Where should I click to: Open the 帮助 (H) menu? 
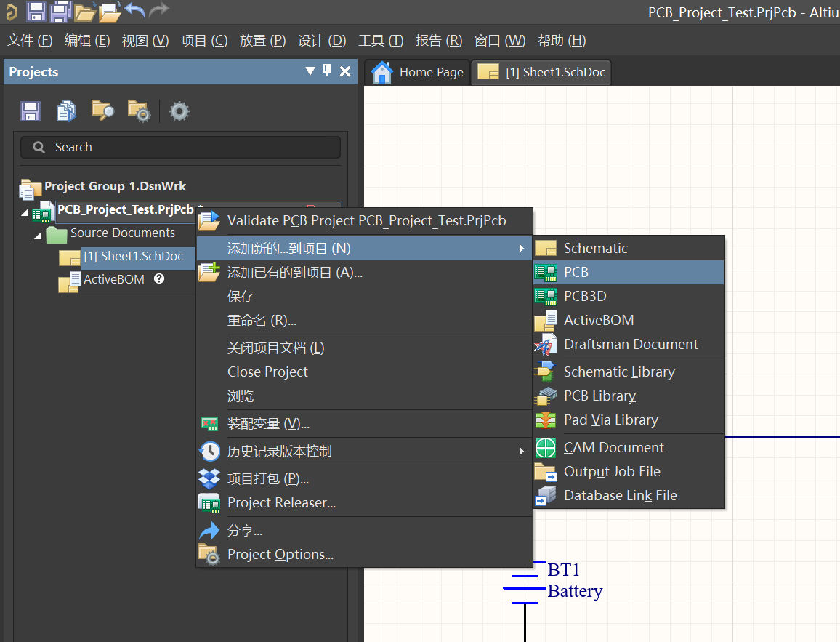coord(562,41)
